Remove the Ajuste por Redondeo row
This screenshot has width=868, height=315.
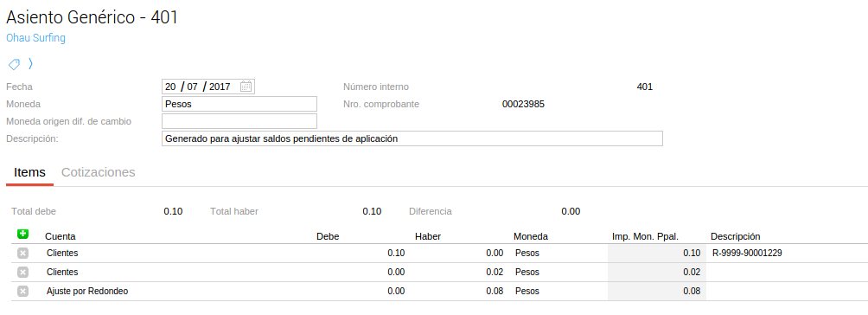click(x=22, y=291)
